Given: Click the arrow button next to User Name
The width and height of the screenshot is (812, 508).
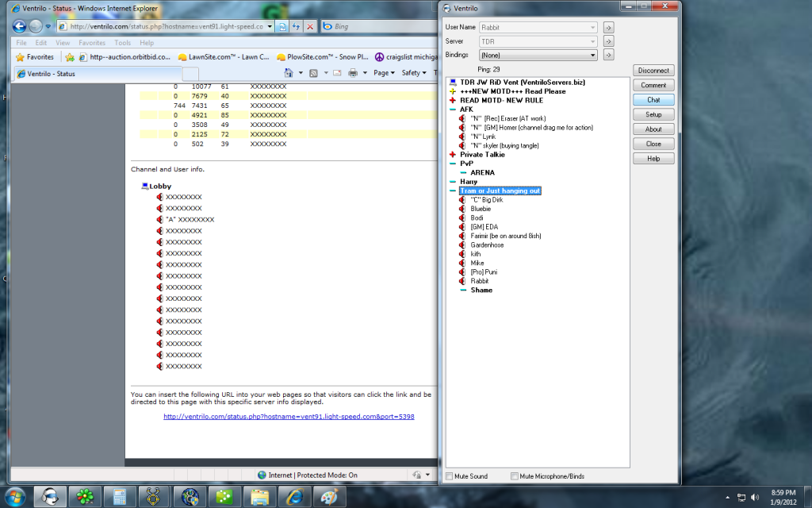Looking at the screenshot, I should [x=608, y=28].
